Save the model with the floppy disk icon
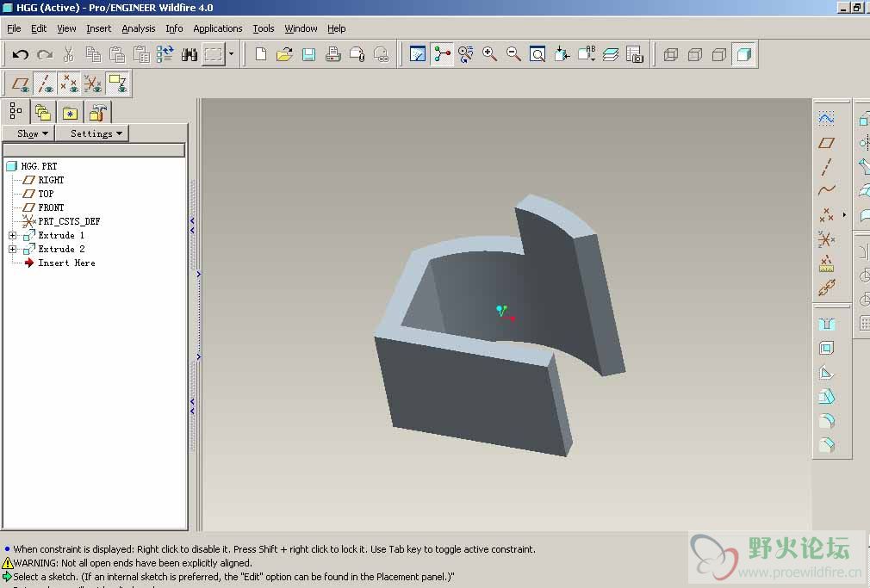 (308, 54)
